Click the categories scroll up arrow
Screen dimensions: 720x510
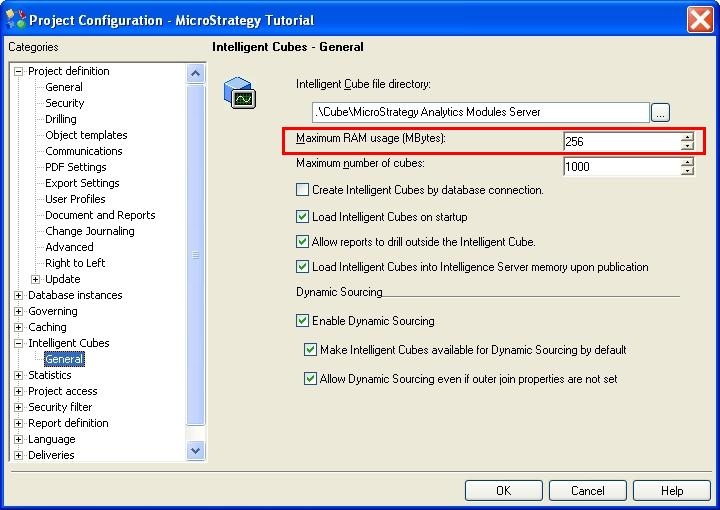196,73
